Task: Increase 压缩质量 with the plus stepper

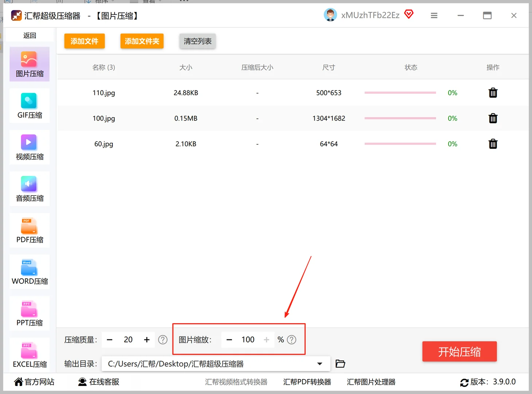Action: coord(147,340)
